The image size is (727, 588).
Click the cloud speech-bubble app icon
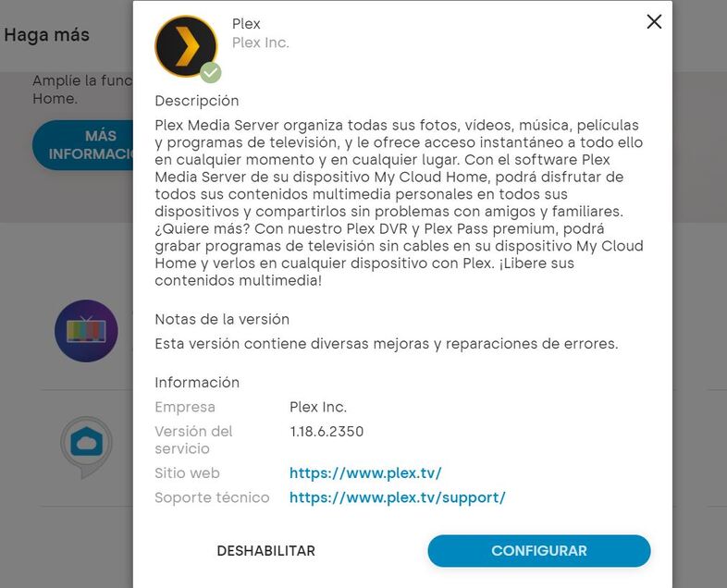pyautogui.click(x=86, y=447)
